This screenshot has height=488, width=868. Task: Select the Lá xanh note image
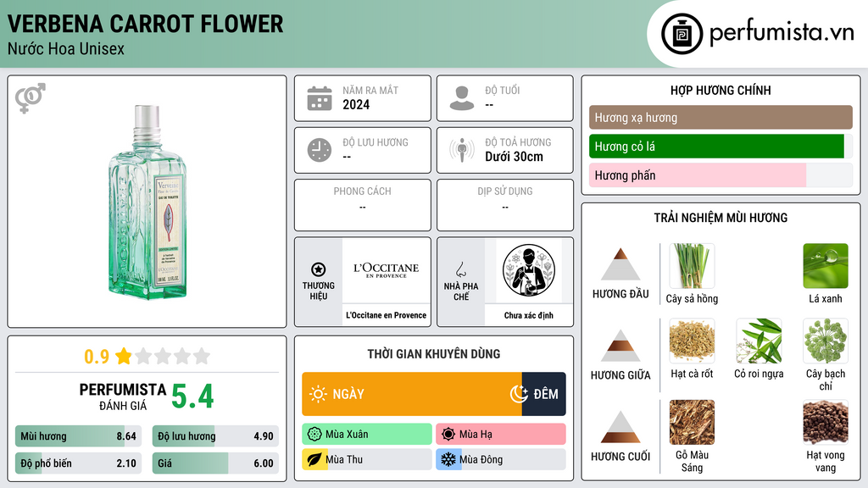coord(826,265)
